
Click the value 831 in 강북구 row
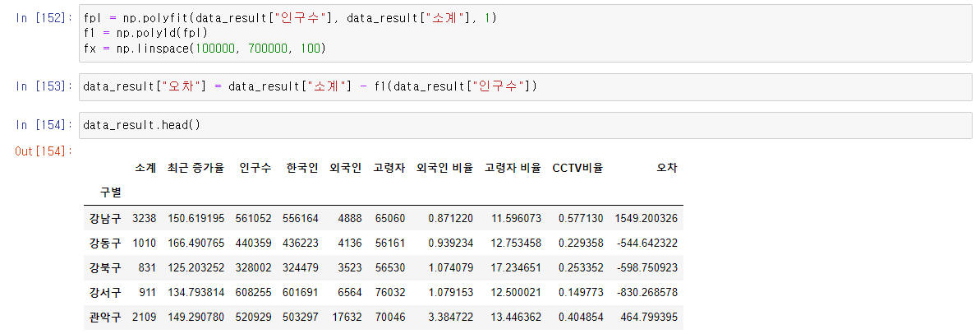(147, 267)
